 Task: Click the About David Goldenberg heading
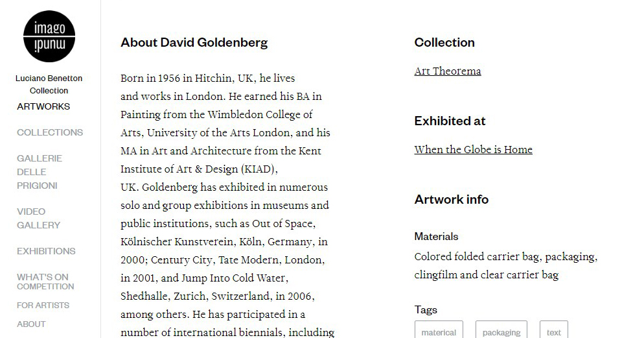[x=194, y=42]
